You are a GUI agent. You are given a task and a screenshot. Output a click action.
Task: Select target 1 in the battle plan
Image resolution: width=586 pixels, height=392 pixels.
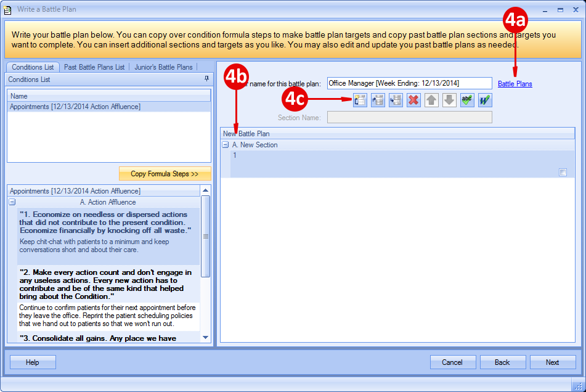coord(402,164)
